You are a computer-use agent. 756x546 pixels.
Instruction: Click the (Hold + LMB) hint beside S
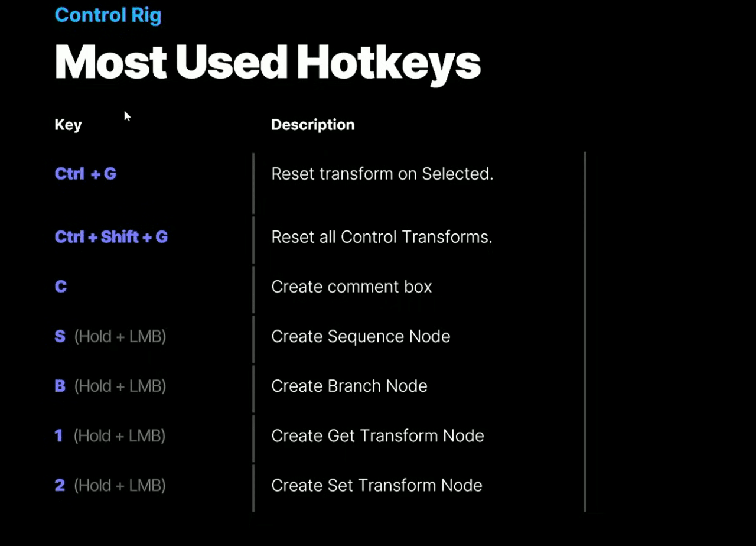pos(120,336)
